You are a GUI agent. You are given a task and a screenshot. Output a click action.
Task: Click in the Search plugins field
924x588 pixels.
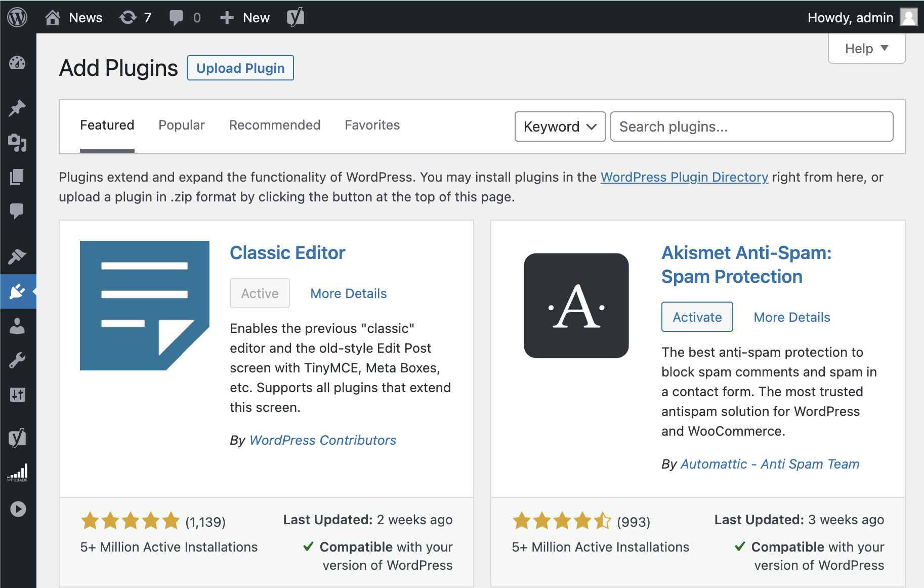point(752,127)
